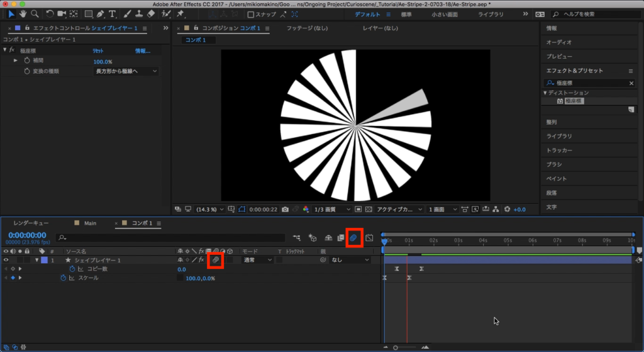Screen dimensions: 644x352
Task: Click the Motion Blur enable button in timeline
Action: 354,238
